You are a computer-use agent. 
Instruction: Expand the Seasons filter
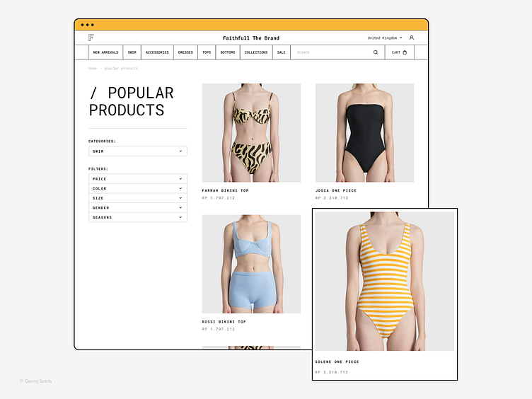click(x=138, y=217)
